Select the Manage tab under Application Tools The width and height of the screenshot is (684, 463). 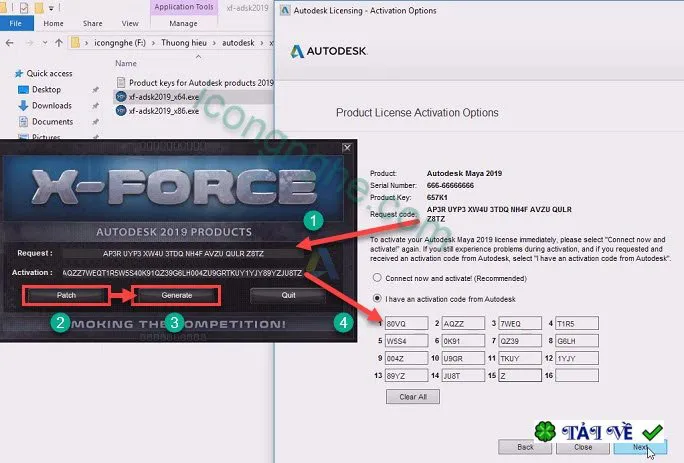click(183, 24)
